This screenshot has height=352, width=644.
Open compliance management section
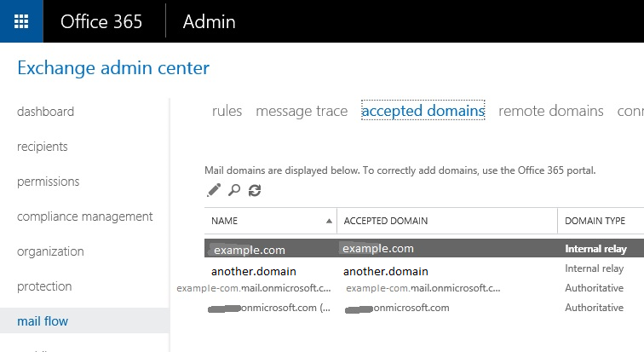[85, 216]
